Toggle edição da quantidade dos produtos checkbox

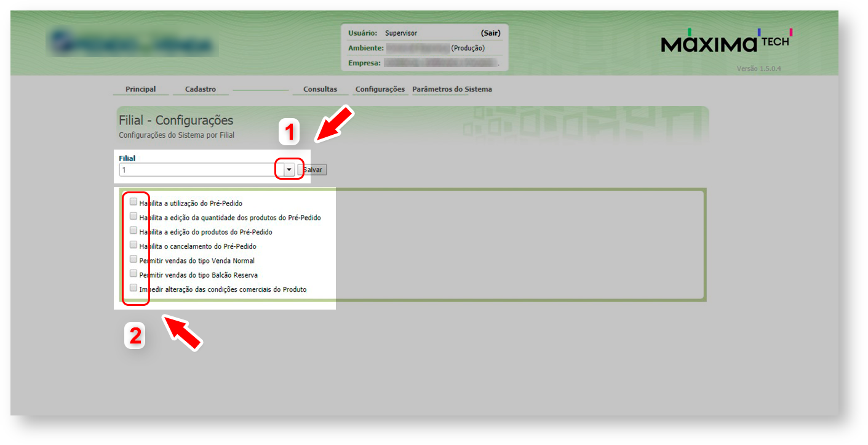point(133,216)
